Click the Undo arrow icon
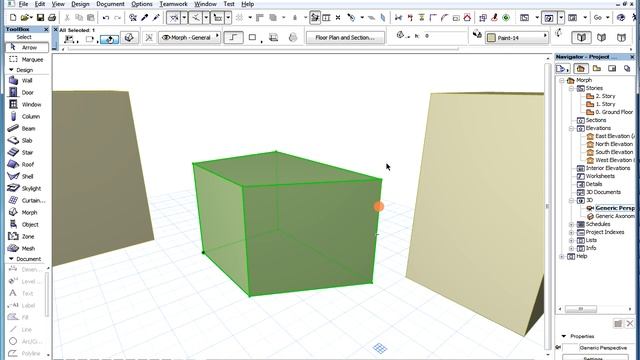The height and width of the screenshot is (360, 640). point(106,18)
